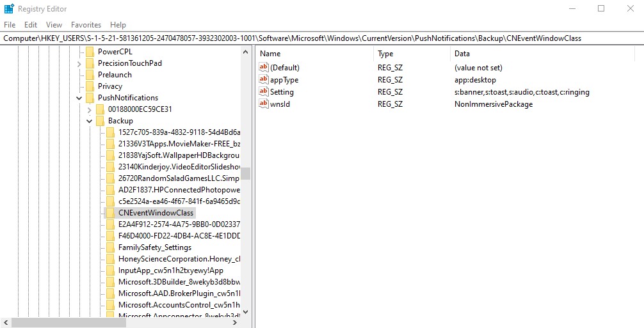Screen dimensions: 644x328
Task: Click the (Default) string value icon
Action: 264,67
